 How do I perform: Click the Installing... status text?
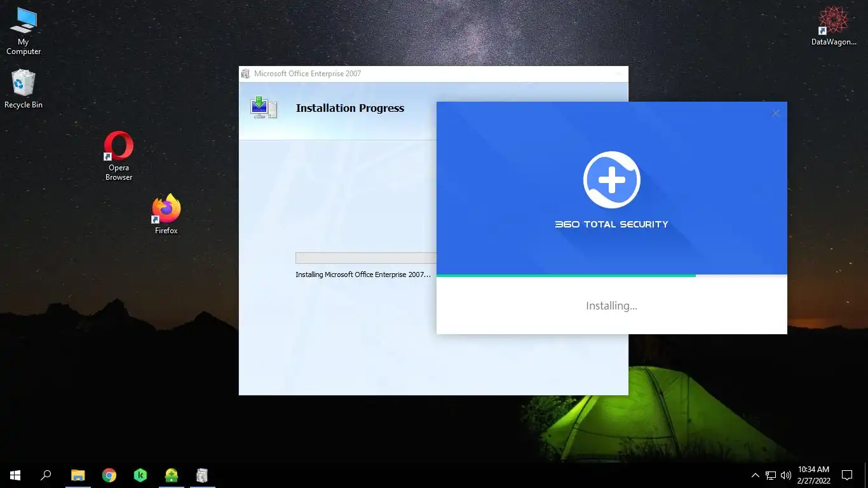[611, 306]
